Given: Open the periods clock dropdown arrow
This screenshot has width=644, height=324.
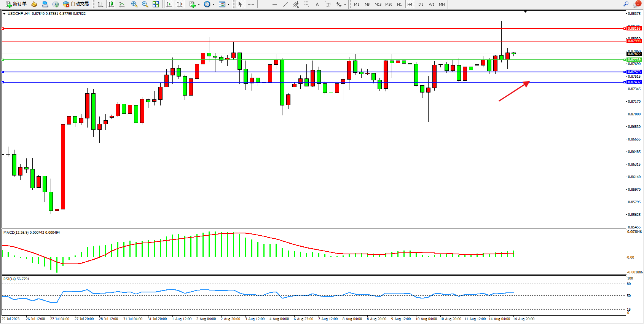Looking at the screenshot, I should tap(214, 5).
